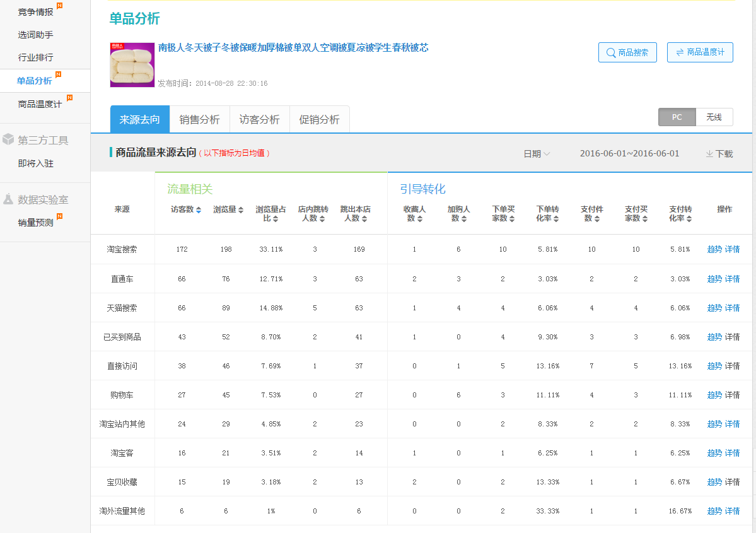
Task: Select the 促销分析 tab
Action: click(x=319, y=120)
